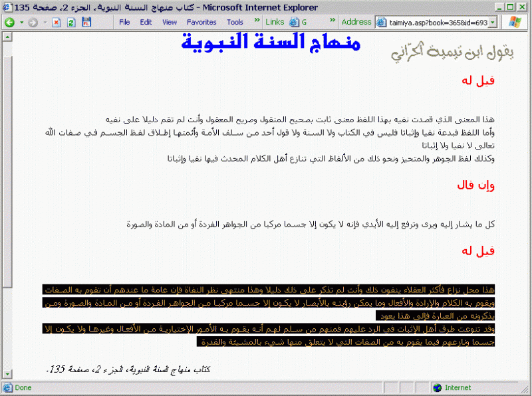Click the Internet zone globe icon
Viewport: 532px width, 396px height.
438,387
